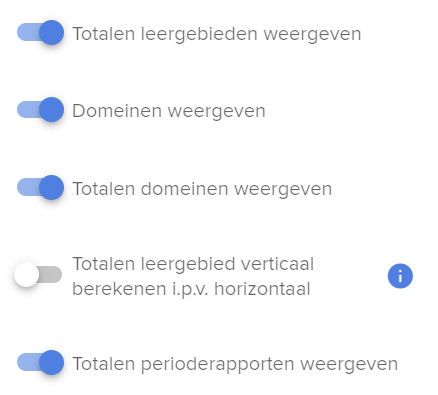Click the white knob of vertical totals switch
This screenshot has height=395, width=438.
[x=26, y=275]
